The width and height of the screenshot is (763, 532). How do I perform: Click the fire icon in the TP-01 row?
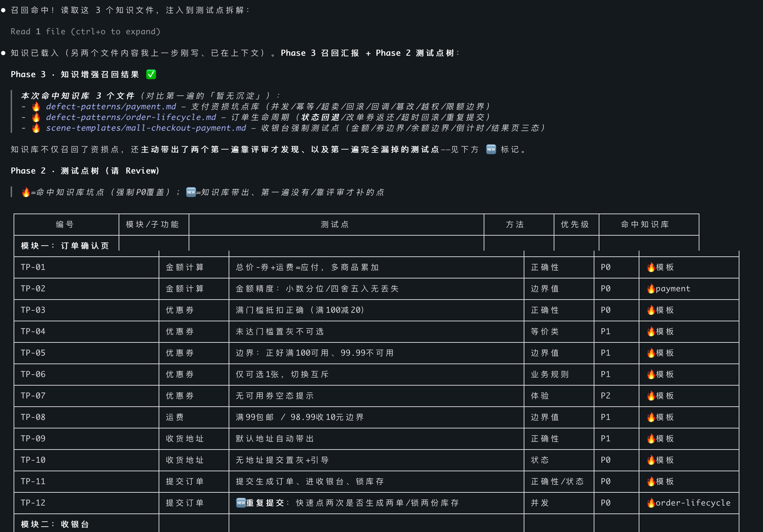click(x=651, y=267)
